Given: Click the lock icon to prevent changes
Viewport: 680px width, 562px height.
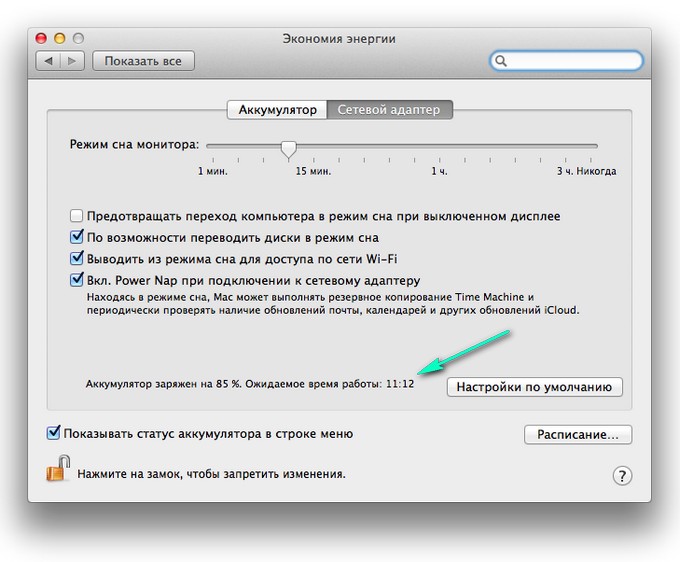Looking at the screenshot, I should [59, 468].
